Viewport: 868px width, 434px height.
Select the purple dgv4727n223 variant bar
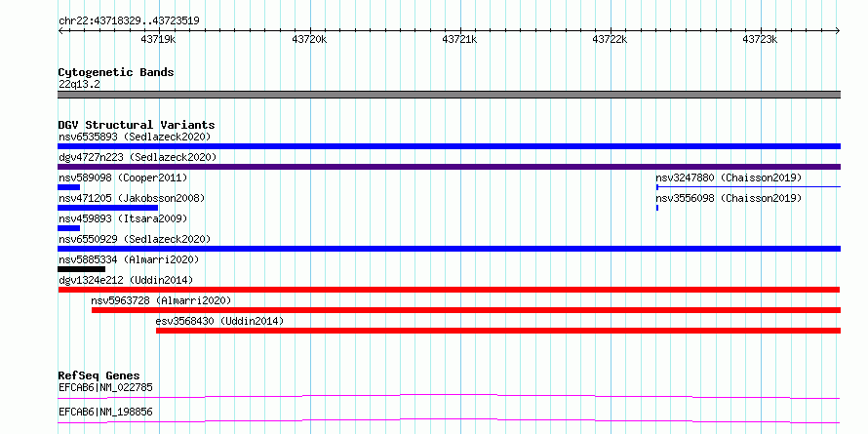pos(449,167)
